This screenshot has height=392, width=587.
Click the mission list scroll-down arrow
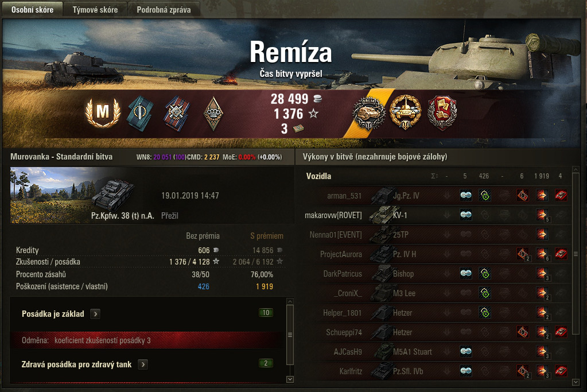(x=290, y=379)
